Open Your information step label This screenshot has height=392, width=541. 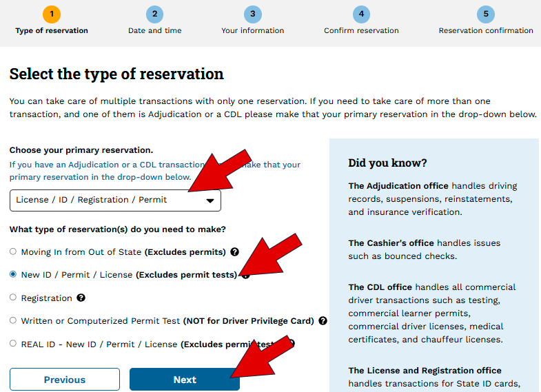coord(252,31)
